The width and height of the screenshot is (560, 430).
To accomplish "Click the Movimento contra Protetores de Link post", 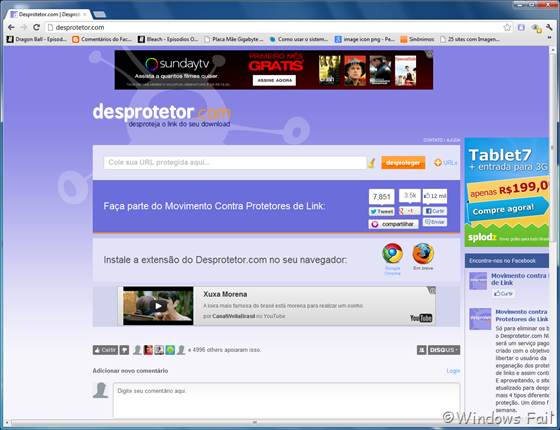I will (522, 316).
